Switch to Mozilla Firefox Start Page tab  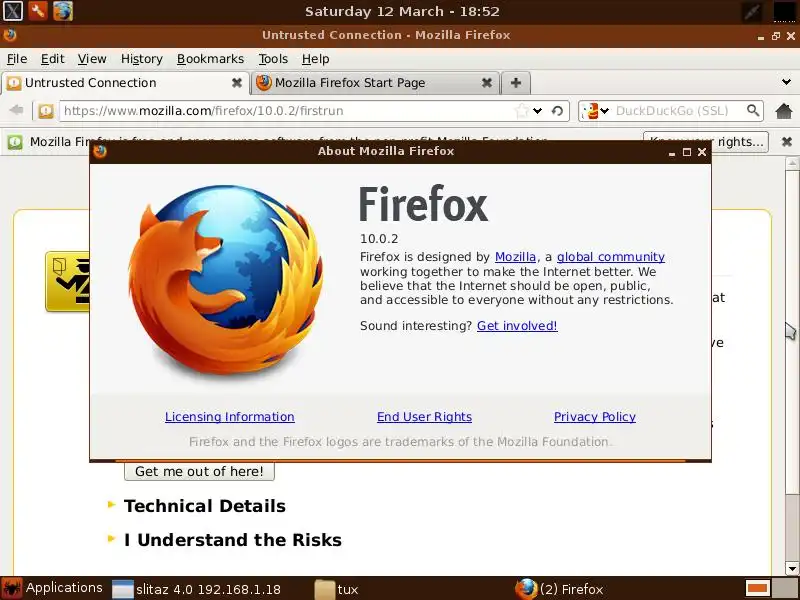pyautogui.click(x=375, y=83)
